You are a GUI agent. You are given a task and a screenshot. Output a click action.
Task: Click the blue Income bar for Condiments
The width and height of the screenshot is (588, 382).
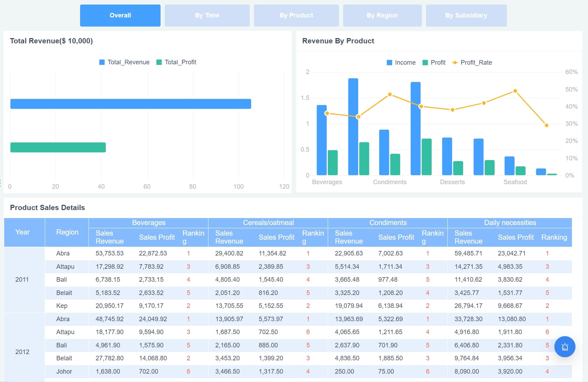(x=384, y=152)
